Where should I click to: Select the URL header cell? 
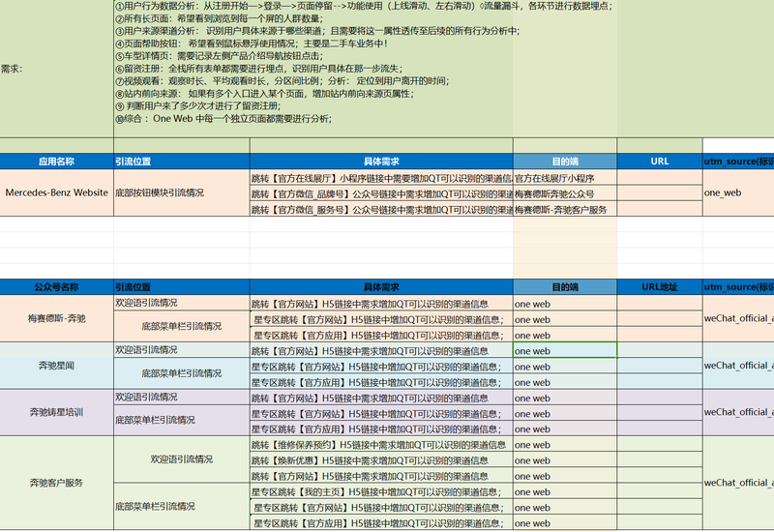(x=660, y=162)
